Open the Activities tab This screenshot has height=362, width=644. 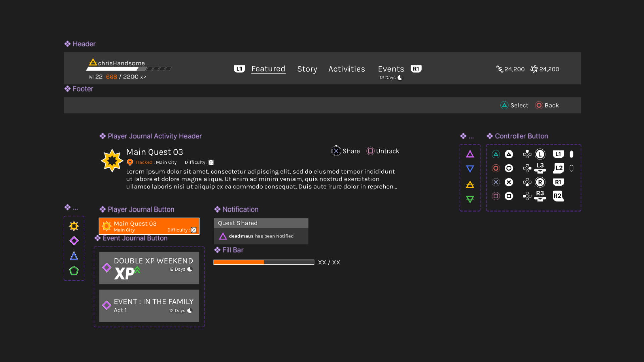346,69
